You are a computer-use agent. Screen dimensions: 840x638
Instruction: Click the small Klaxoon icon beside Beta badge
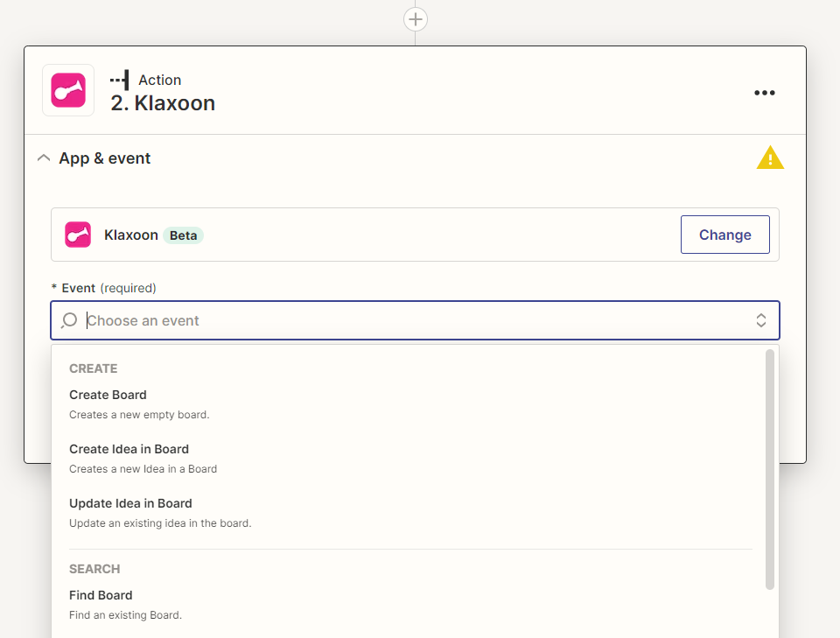coord(78,235)
